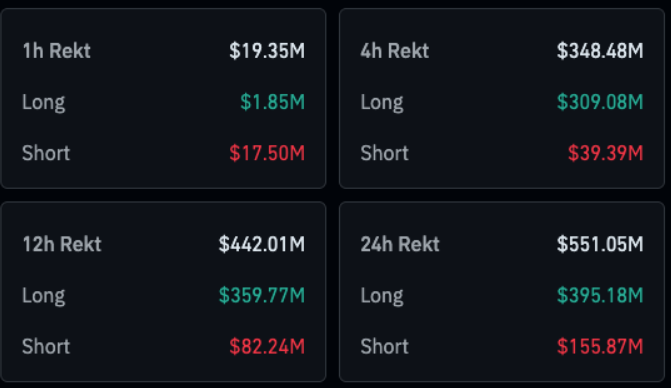Select the 24h Rekt total $551.05M

[x=600, y=244]
